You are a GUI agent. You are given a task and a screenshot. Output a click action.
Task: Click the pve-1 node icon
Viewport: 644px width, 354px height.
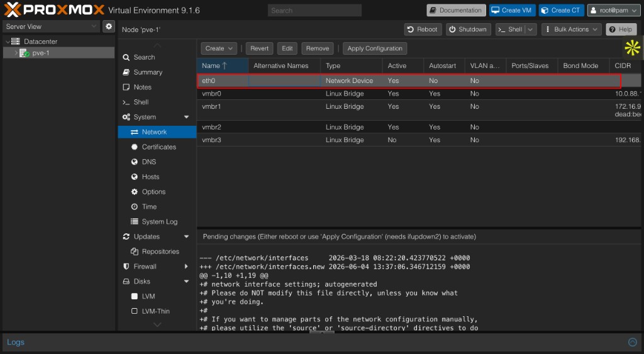pos(25,53)
